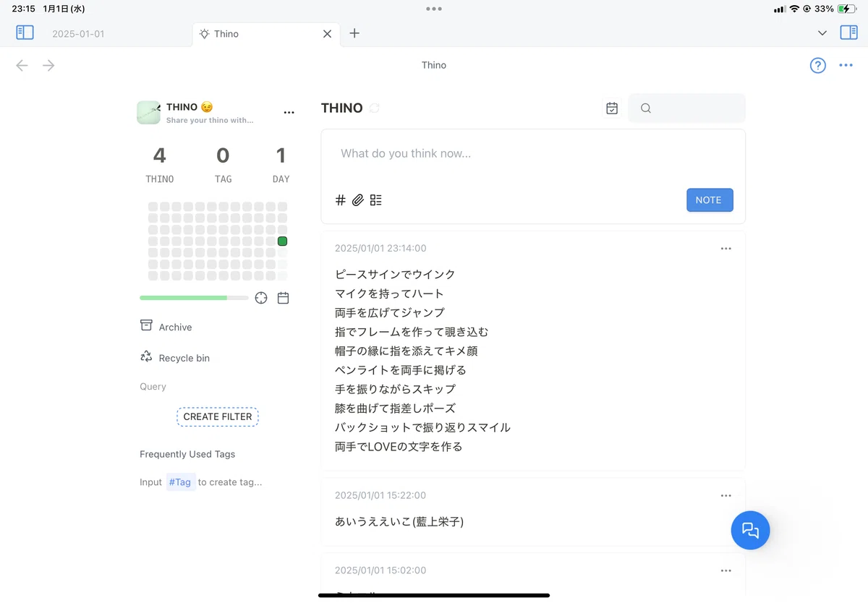Close the Thino tab

[x=327, y=34]
